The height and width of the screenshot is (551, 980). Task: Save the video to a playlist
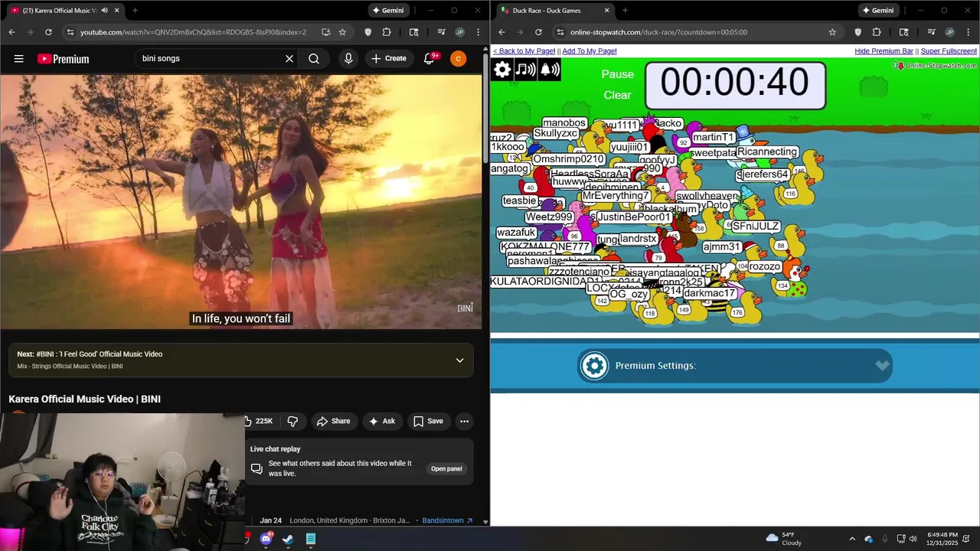tap(428, 421)
